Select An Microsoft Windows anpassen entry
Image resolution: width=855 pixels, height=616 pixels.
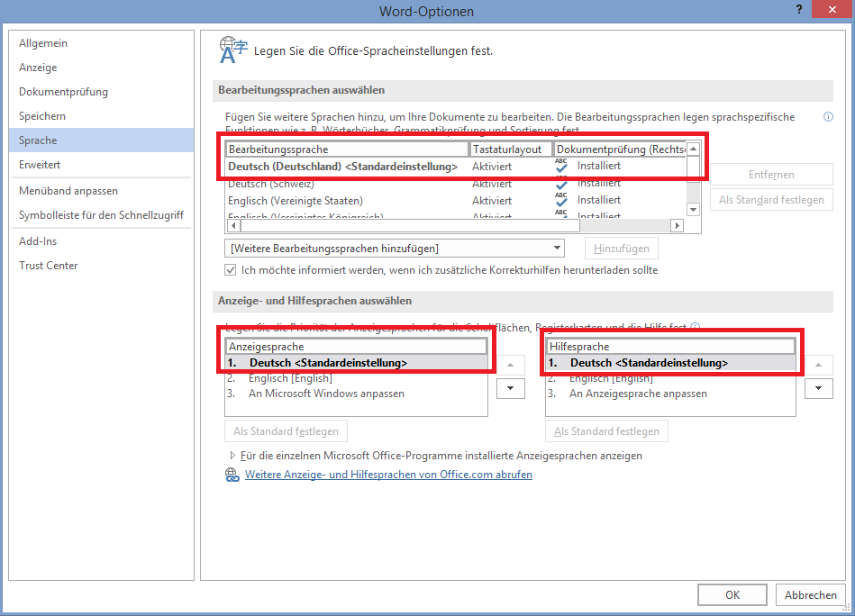click(x=356, y=394)
